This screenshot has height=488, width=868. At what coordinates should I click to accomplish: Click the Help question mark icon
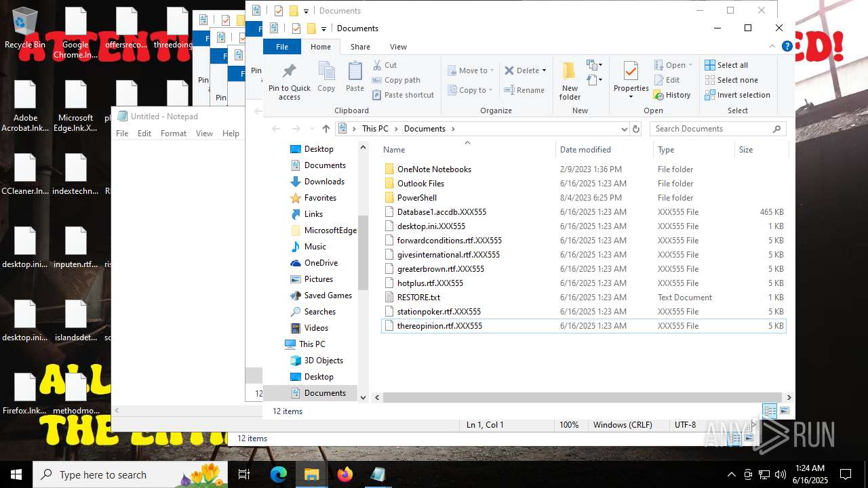tap(787, 47)
